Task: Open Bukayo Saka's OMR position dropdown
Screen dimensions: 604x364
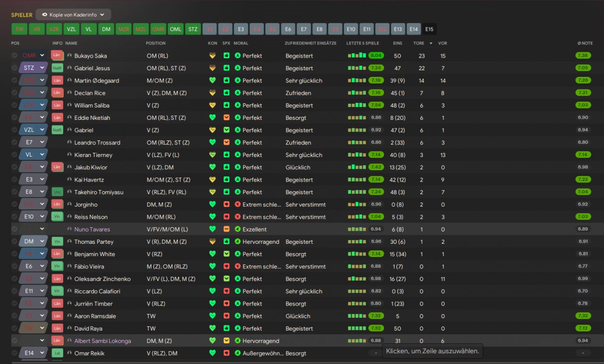Action: 34,56
